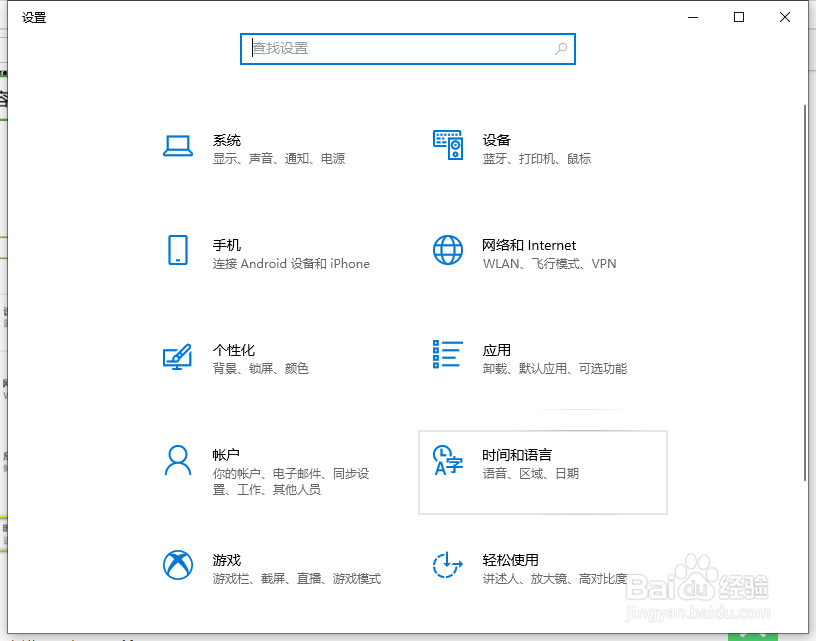
Task: Open the 轻松使用 circular arrow icon
Action: [x=447, y=566]
